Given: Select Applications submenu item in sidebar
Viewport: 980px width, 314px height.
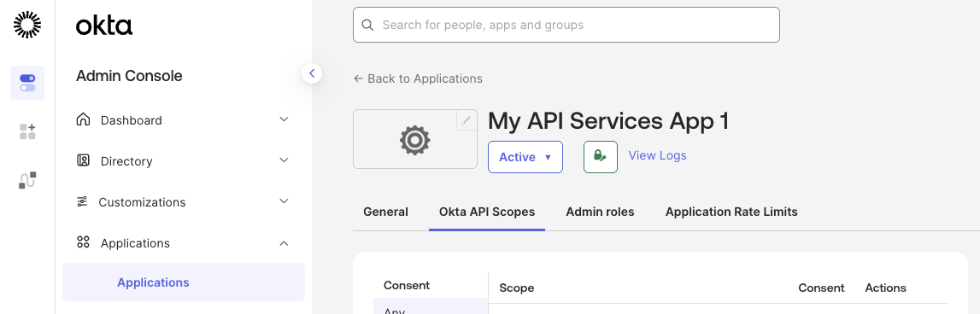Looking at the screenshot, I should (184, 282).
